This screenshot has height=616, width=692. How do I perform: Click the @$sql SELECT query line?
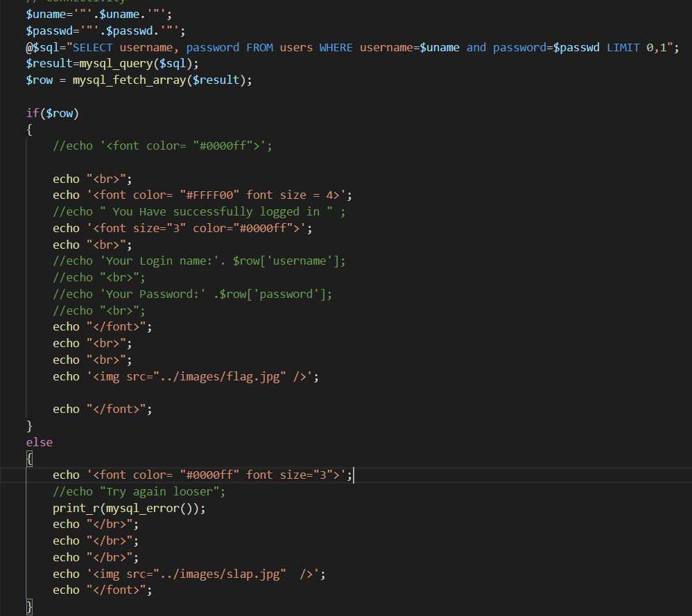coord(352,47)
